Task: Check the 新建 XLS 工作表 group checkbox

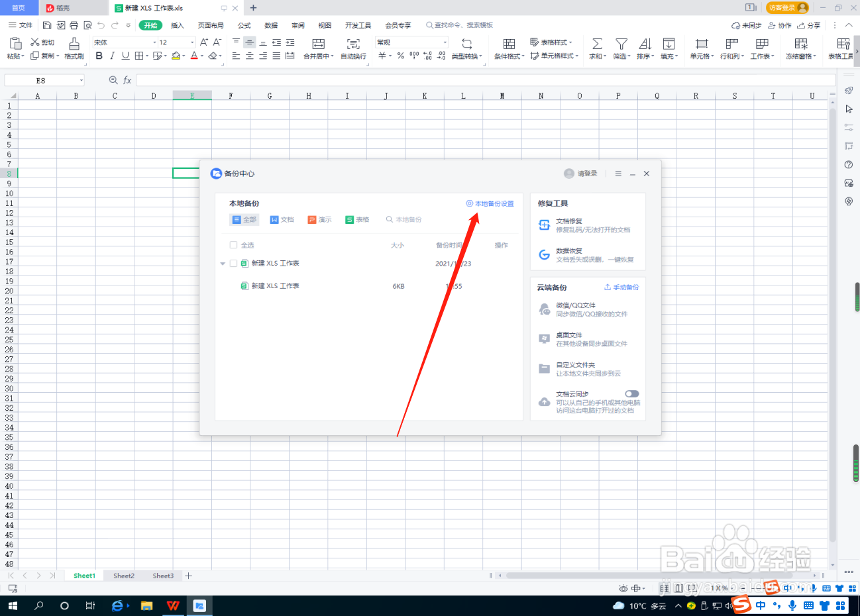Action: point(233,264)
